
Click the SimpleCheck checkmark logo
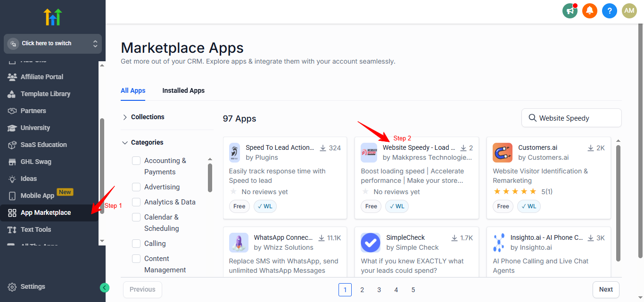coord(371,243)
